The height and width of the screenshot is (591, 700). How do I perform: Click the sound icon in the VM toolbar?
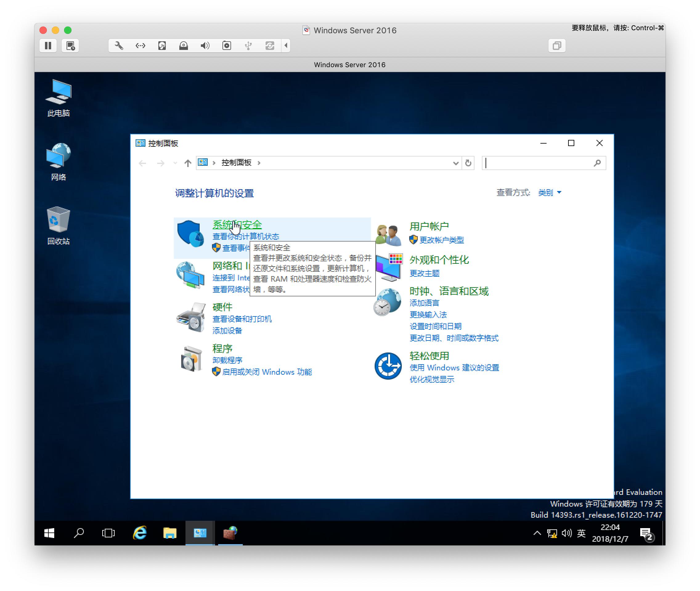click(205, 46)
